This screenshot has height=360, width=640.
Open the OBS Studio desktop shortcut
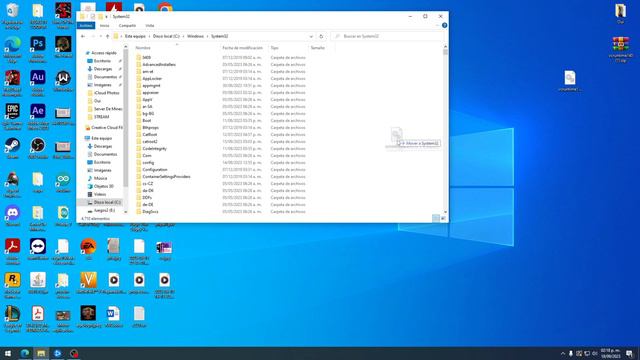(x=38, y=146)
